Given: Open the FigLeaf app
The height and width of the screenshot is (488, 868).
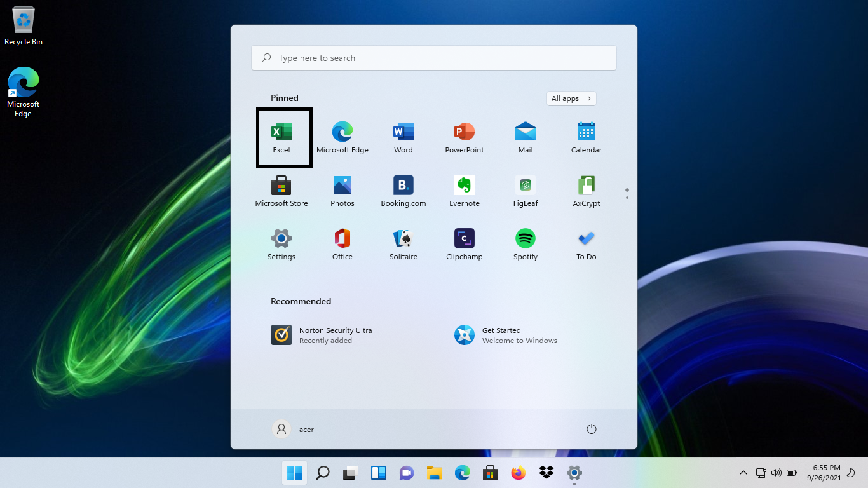Looking at the screenshot, I should (526, 191).
